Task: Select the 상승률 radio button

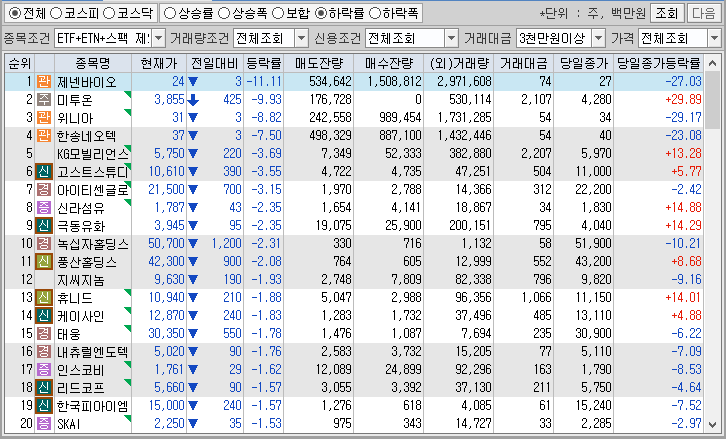Action: (170, 13)
